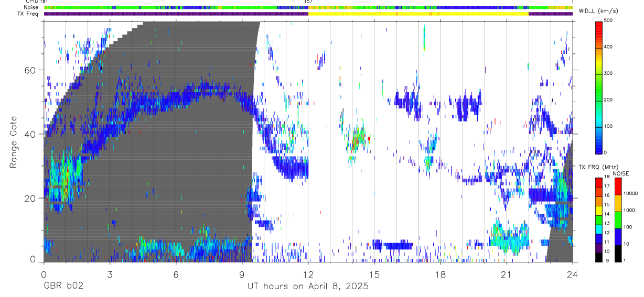Click the red segment of NOISE colorbar
Image resolution: width=644 pixels, height=297 pixels.
click(618, 186)
